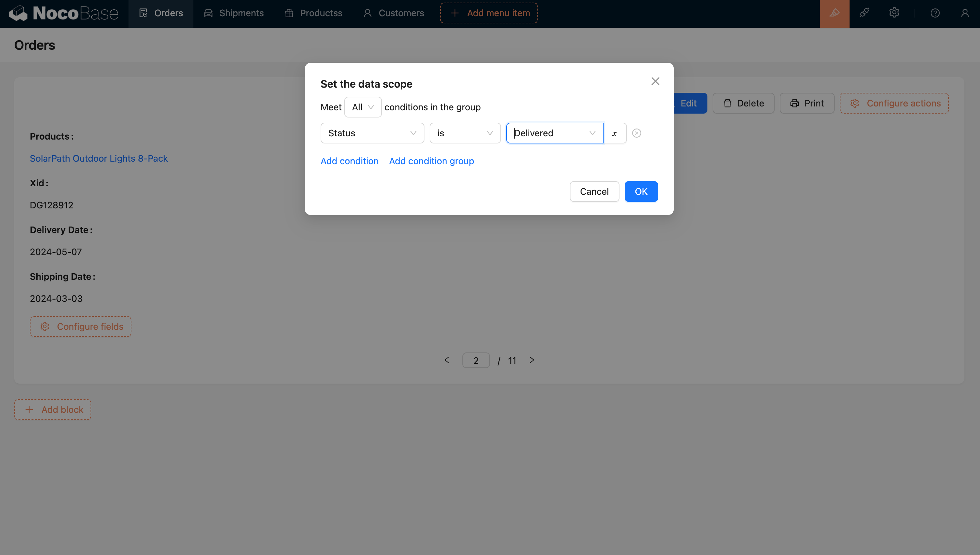Open the Productss menu item
Viewport: 980px width, 555px height.
point(313,13)
